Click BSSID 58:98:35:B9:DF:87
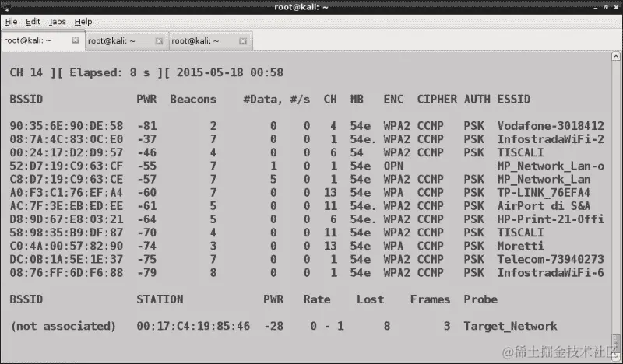623x364 pixels. [x=66, y=233]
